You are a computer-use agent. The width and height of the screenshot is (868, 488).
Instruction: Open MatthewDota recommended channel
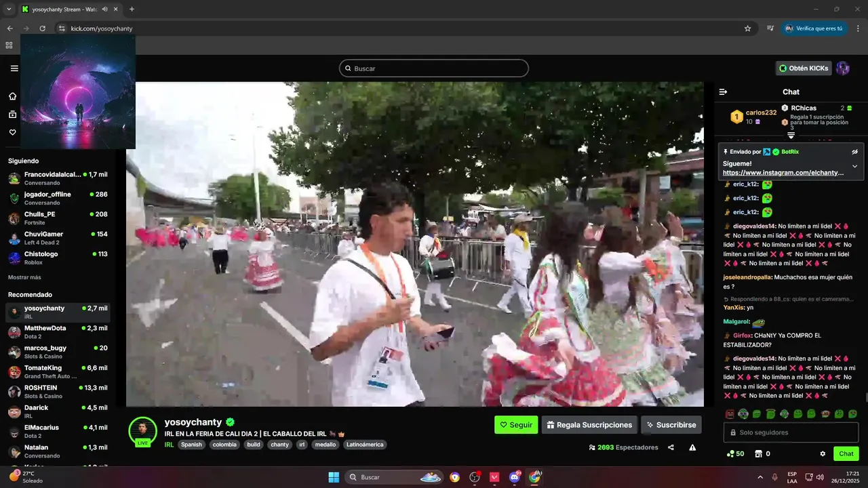click(x=58, y=332)
